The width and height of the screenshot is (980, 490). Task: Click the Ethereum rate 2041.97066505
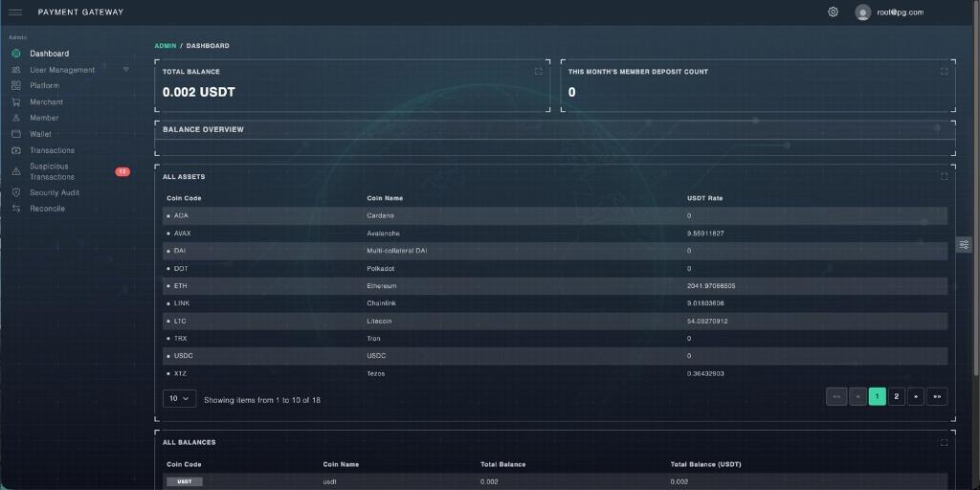711,286
